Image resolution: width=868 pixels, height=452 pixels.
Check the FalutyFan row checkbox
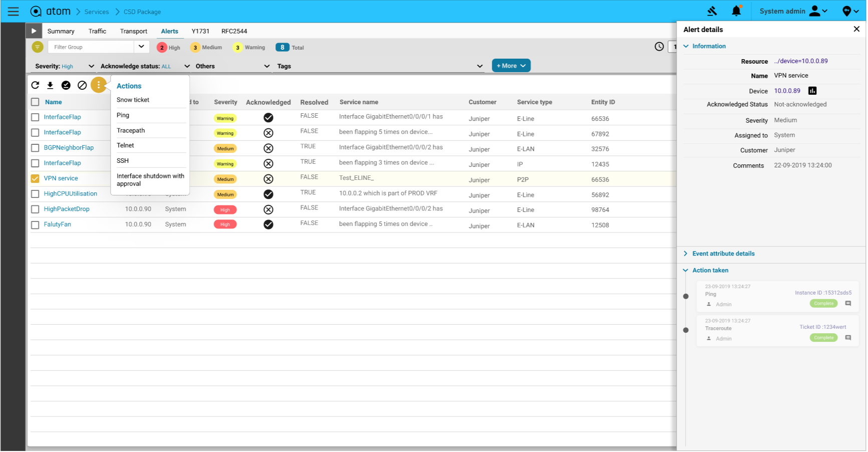35,225
